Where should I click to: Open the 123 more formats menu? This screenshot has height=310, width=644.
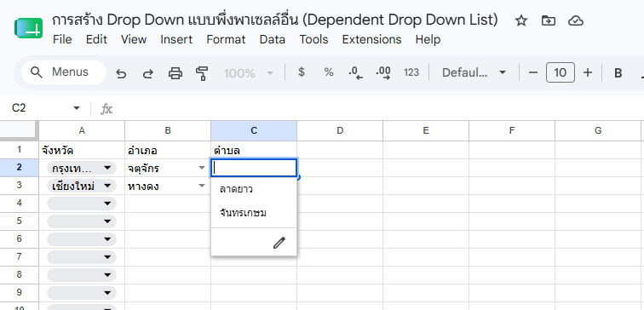coord(411,72)
